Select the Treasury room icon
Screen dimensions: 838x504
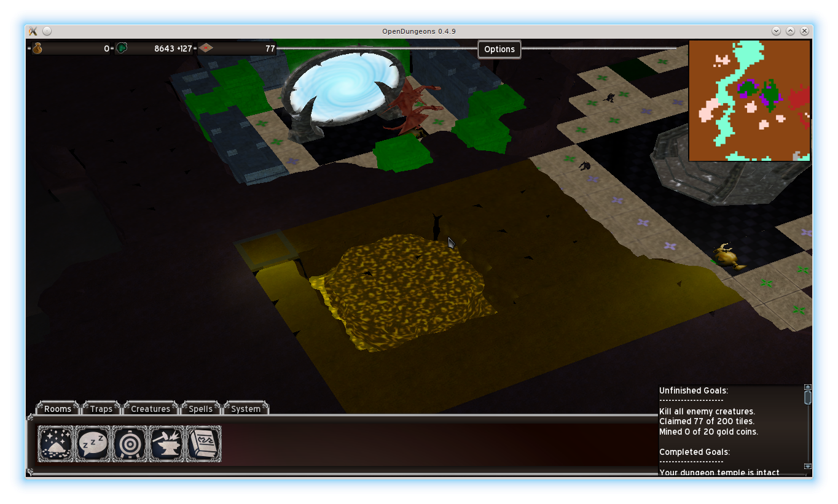[x=56, y=444]
